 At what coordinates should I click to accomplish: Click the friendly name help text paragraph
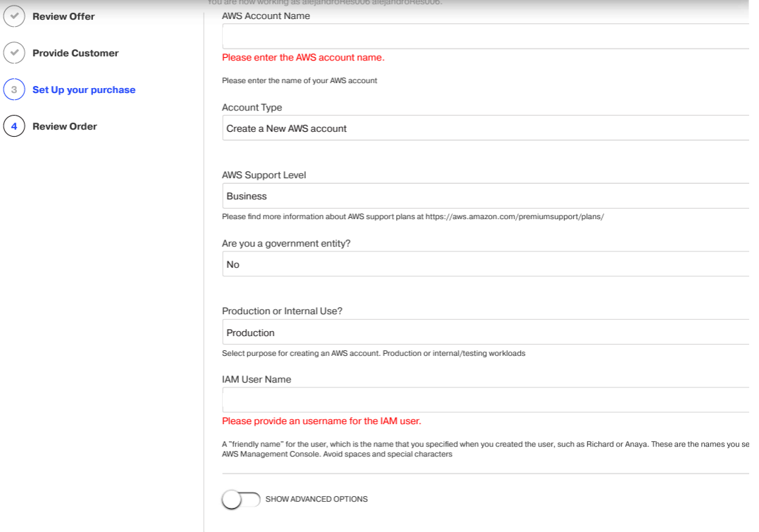tap(486, 450)
